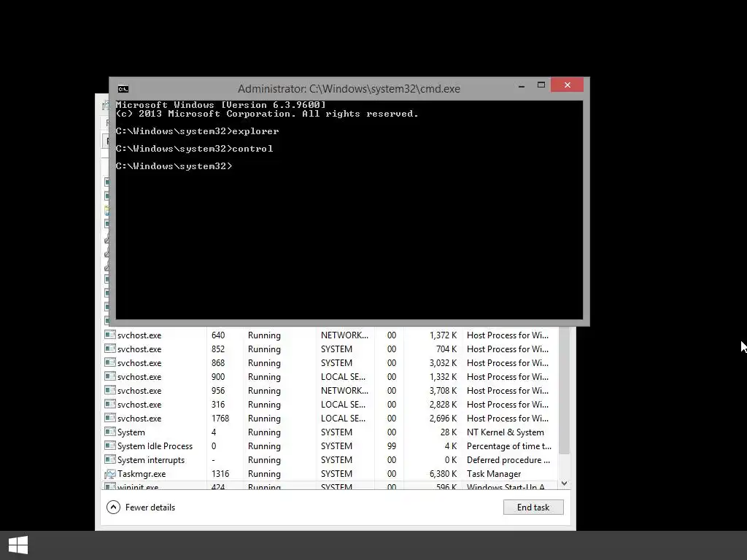Click the icon of svchost.exe PID 868
The width and height of the screenshot is (747, 560).
coord(110,362)
